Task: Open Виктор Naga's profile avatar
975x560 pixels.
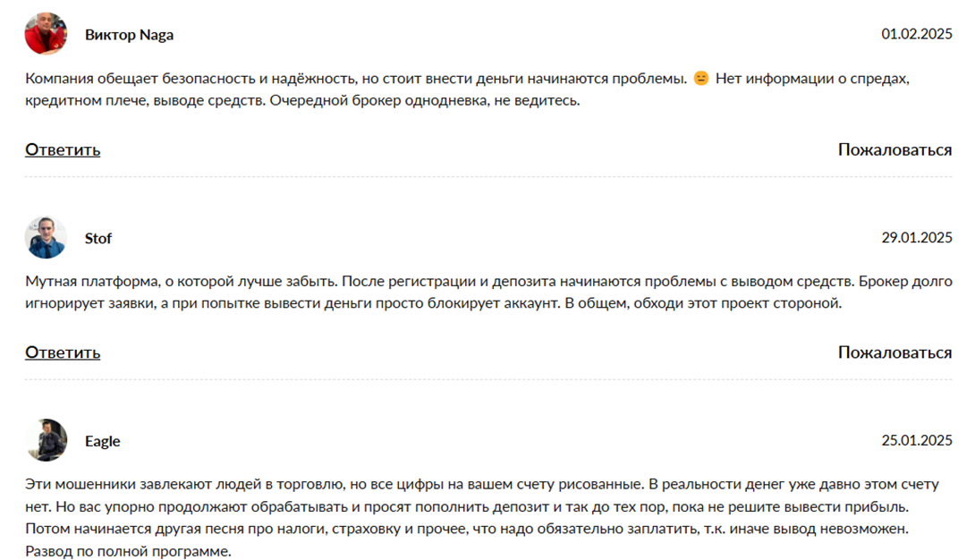Action: tap(46, 34)
